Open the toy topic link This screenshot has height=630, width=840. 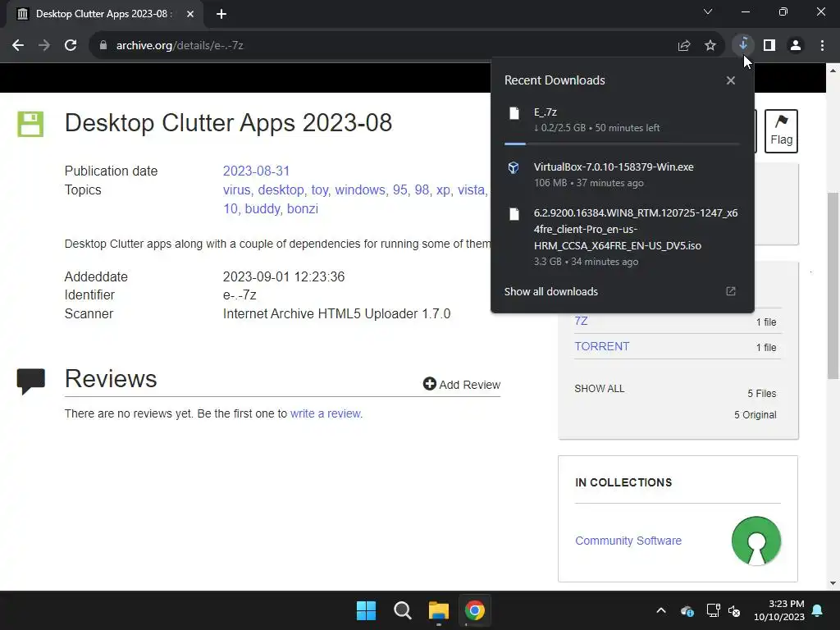[x=319, y=190]
